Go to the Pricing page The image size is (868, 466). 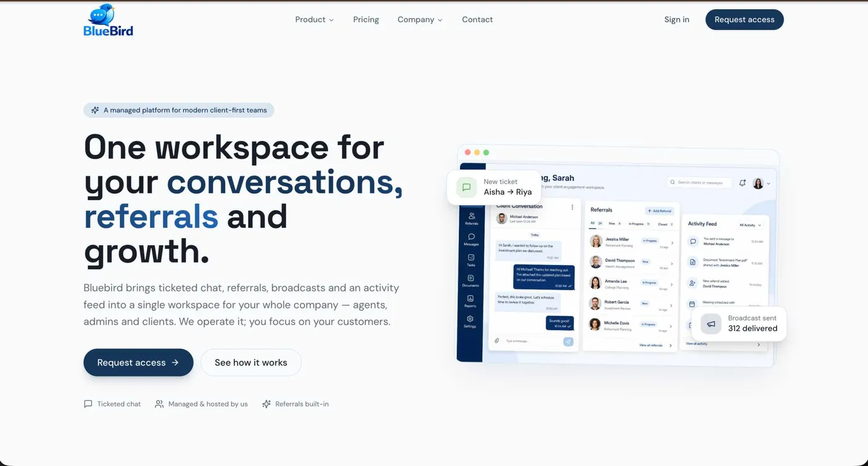[366, 20]
